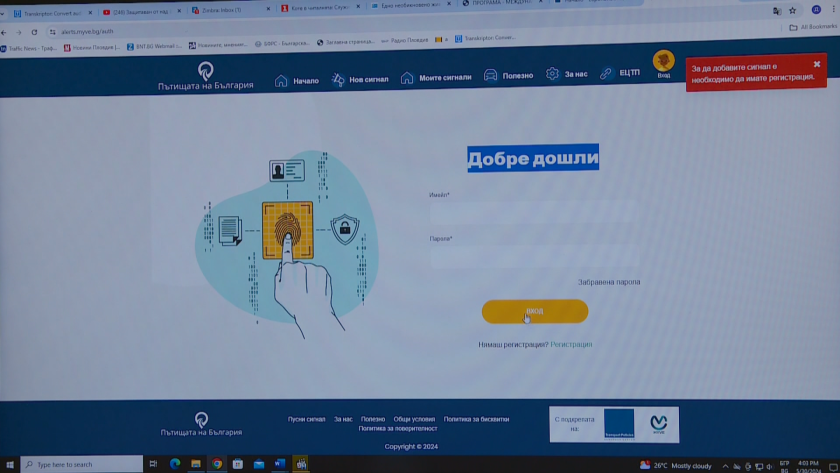
Task: Click the Имейл input field
Action: coord(530,211)
